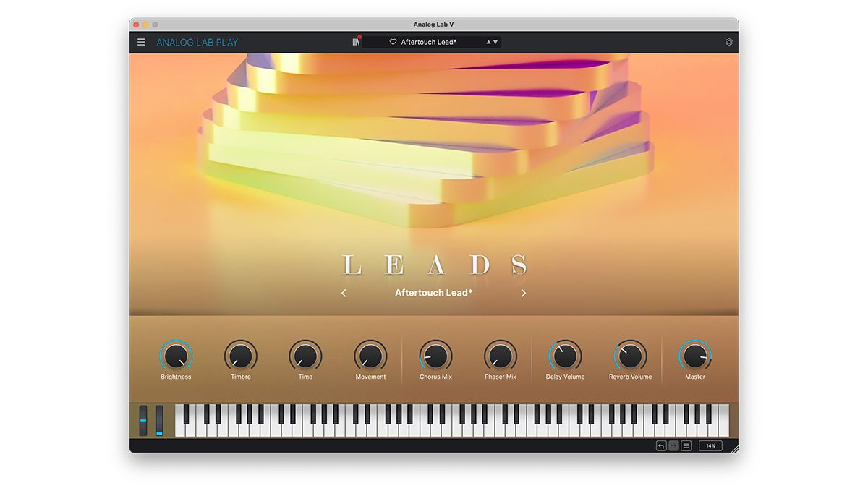Click the Delay Volume knob

565,355
